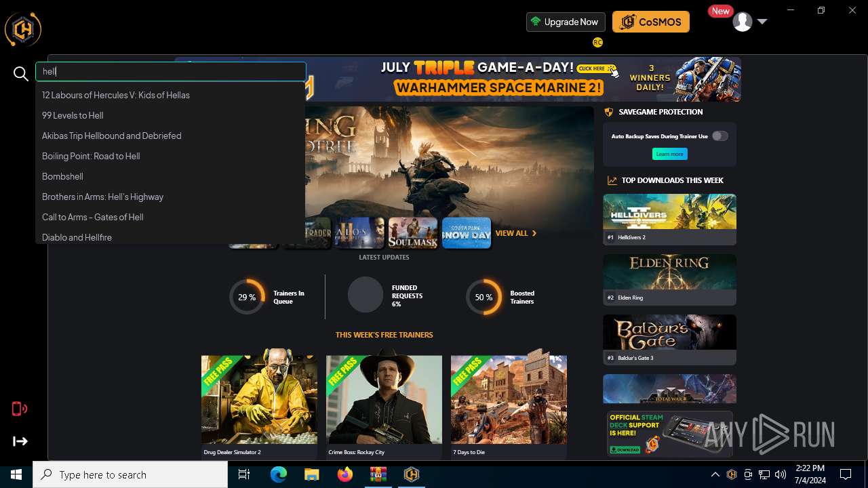Expand the account dropdown arrow

(x=762, y=22)
